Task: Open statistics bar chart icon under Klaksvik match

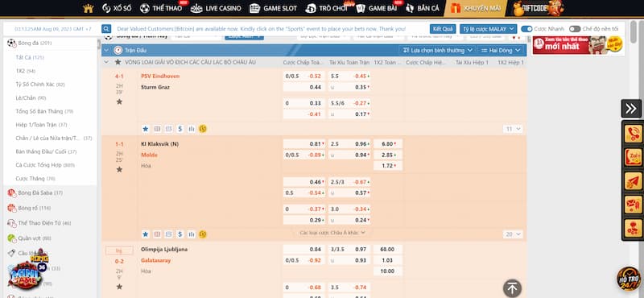Action: coord(192,234)
